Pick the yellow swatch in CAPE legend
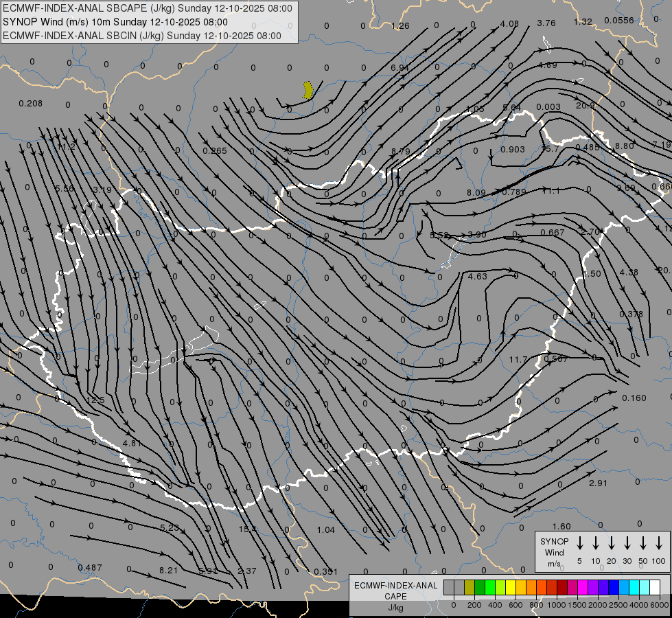The image size is (672, 618). [x=511, y=587]
